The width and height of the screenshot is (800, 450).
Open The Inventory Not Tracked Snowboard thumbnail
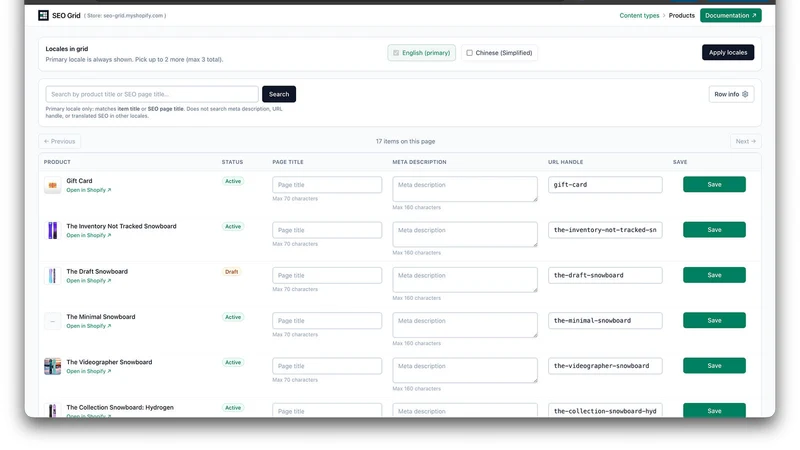[52, 231]
